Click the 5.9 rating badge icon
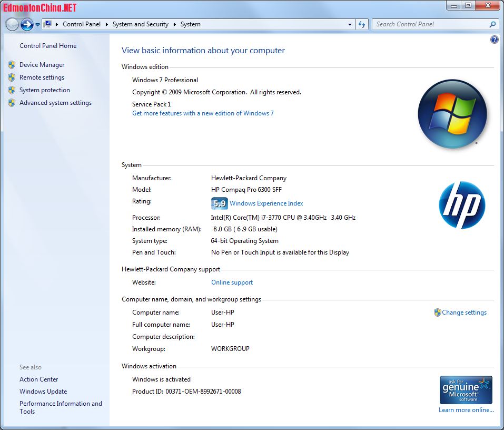The height and width of the screenshot is (430, 504). [219, 203]
